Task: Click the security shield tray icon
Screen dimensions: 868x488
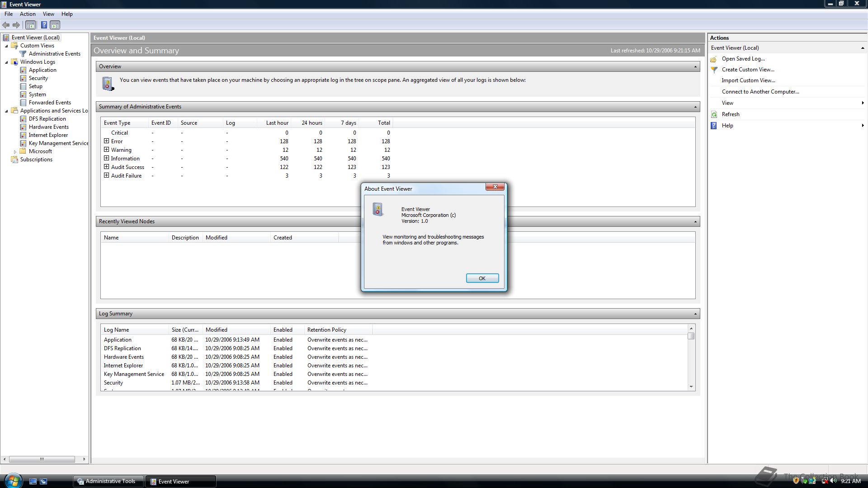Action: click(x=796, y=481)
